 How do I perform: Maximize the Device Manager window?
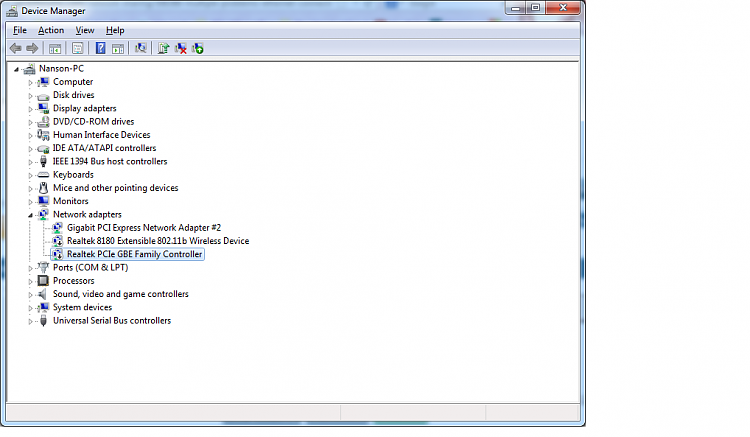pyautogui.click(x=535, y=8)
